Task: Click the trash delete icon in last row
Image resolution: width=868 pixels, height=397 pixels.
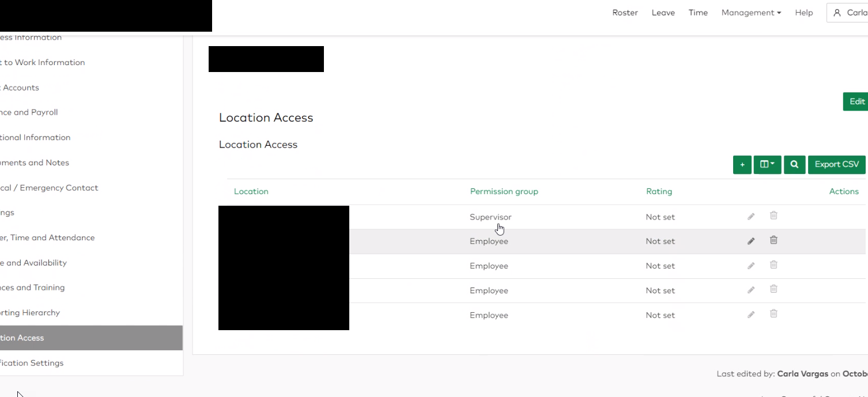Action: (x=773, y=313)
